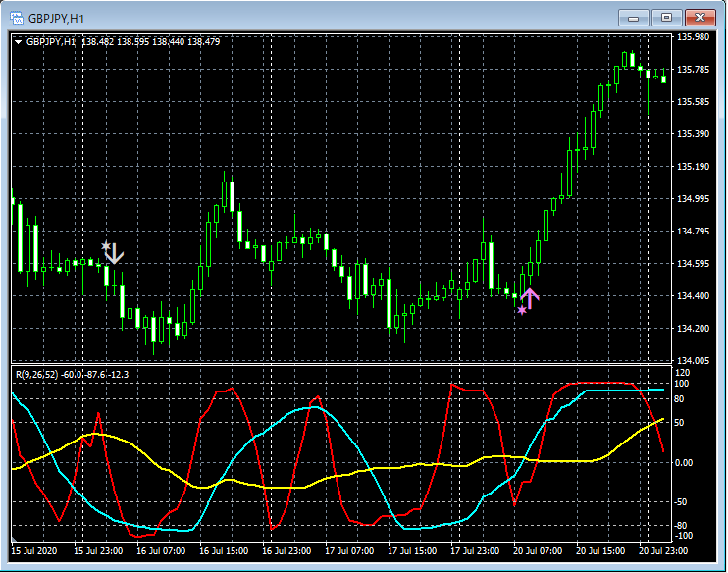Click the 134.595 price level label
Image resolution: width=728 pixels, height=573 pixels.
pos(694,263)
